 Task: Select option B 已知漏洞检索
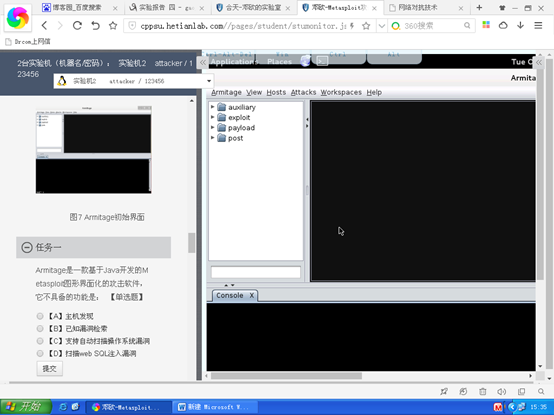pyautogui.click(x=40, y=328)
